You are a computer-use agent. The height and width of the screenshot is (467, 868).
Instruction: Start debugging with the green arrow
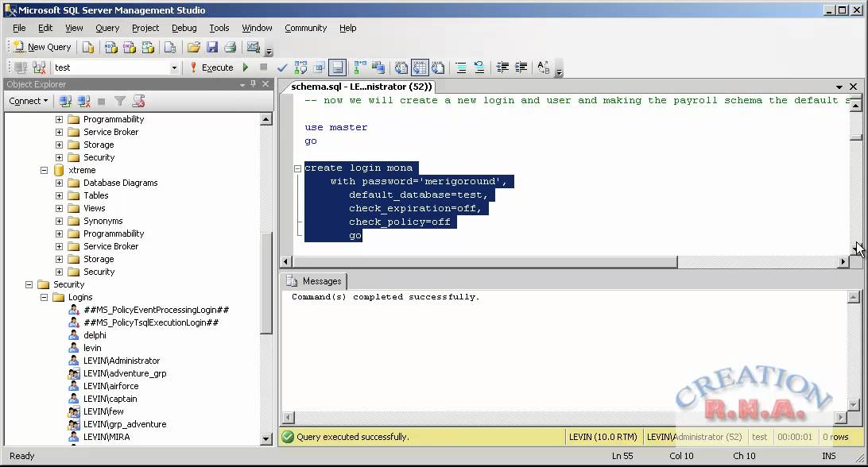pos(246,68)
